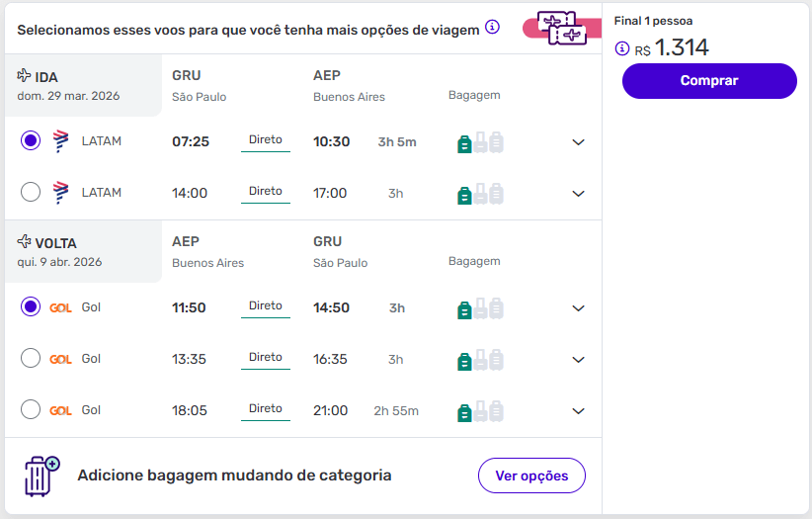Select the 14:00 LATAM outbound flight
Screen dimensions: 812x519
[x=31, y=193]
